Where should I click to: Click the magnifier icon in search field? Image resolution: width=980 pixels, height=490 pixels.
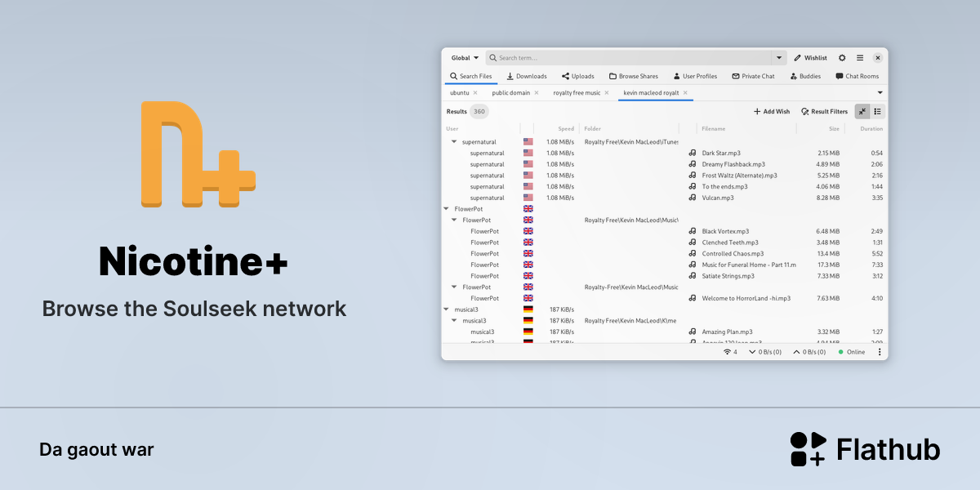coord(493,58)
